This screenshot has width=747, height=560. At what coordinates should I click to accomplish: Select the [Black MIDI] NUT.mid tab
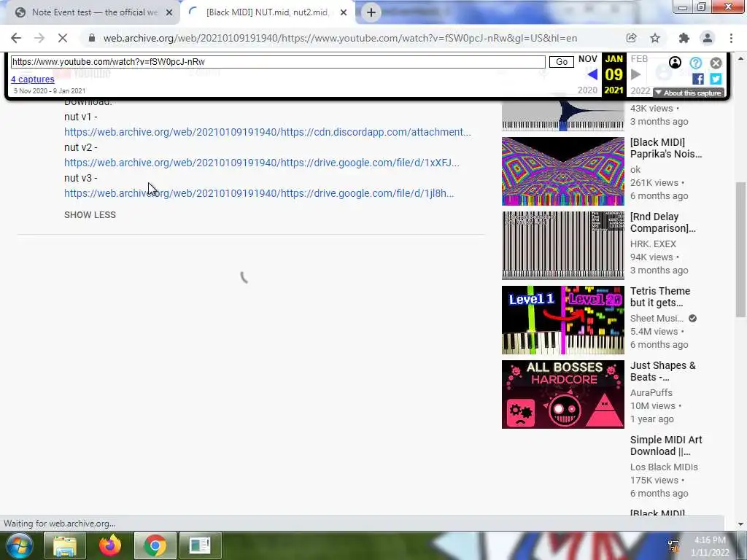click(267, 12)
